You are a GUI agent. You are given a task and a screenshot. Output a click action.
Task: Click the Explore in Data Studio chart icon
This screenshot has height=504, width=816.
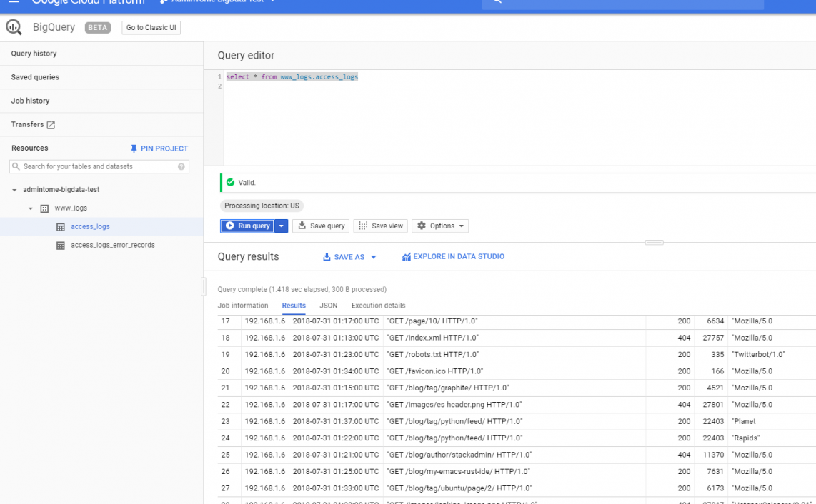click(405, 256)
